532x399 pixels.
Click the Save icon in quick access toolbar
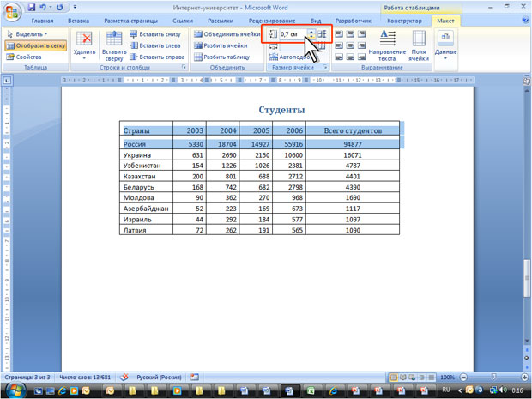29,7
